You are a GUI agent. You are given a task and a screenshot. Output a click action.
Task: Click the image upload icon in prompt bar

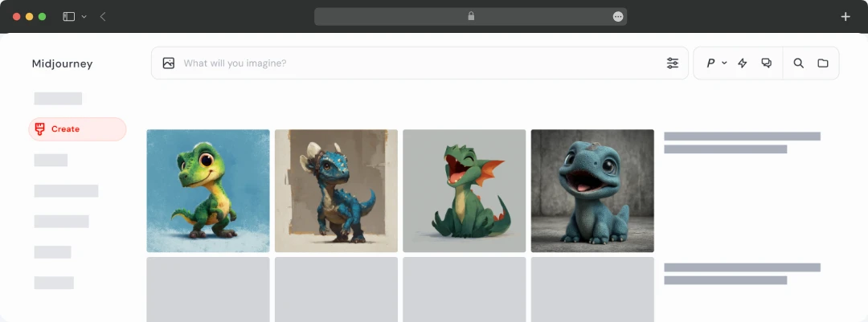click(x=169, y=63)
